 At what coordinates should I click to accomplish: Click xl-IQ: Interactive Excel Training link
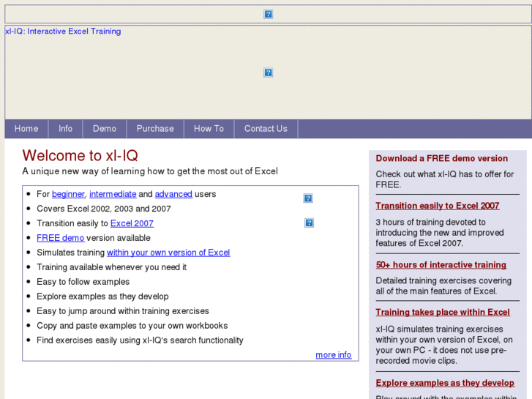pos(63,31)
